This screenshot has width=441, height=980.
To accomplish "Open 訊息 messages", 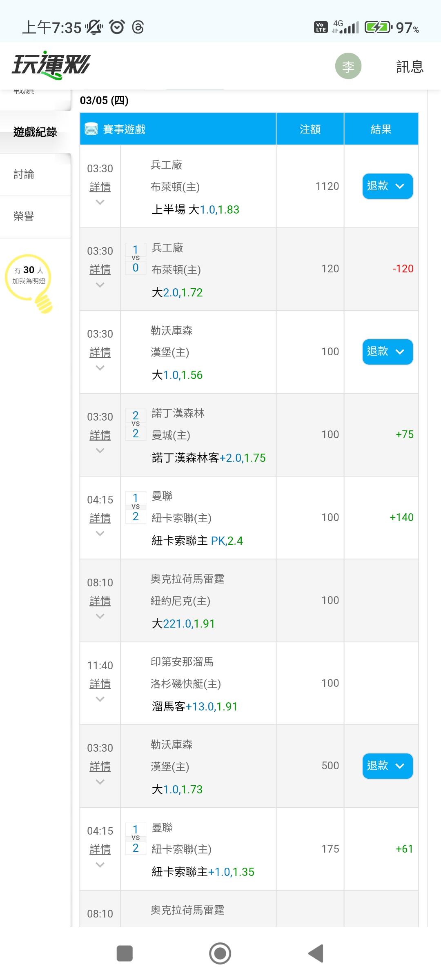I will point(410,67).
